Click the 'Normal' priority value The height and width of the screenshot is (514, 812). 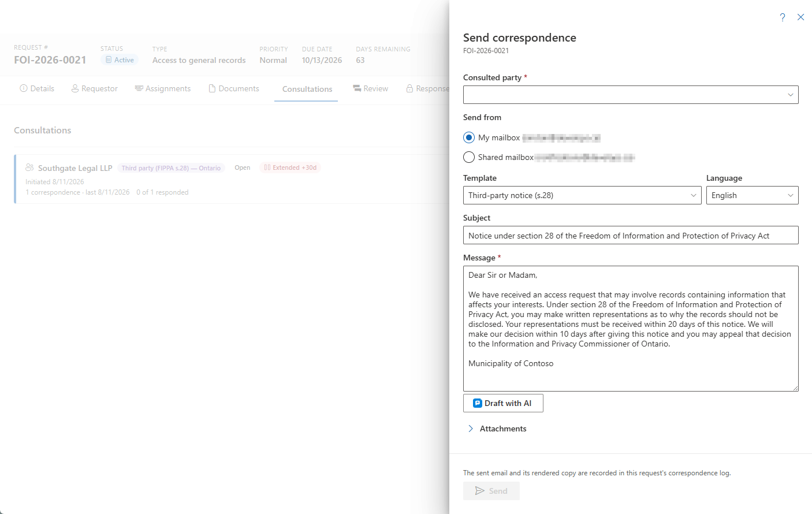(273, 60)
